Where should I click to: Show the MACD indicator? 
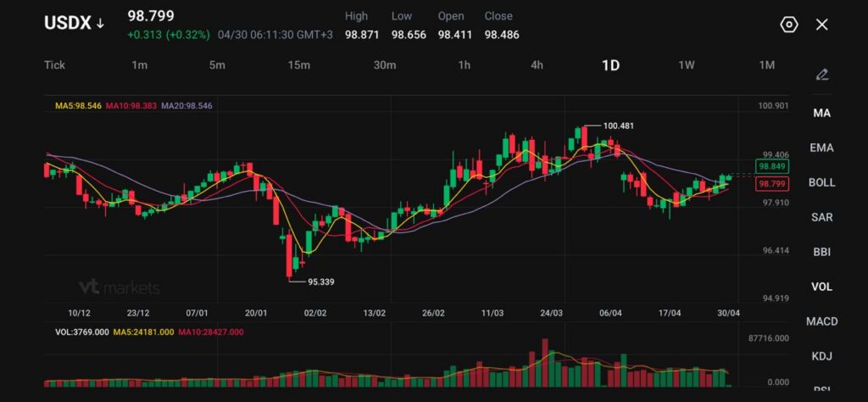[x=821, y=321]
